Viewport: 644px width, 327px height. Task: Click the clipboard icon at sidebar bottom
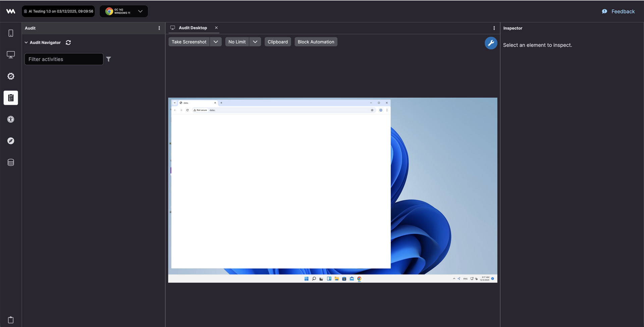11,320
